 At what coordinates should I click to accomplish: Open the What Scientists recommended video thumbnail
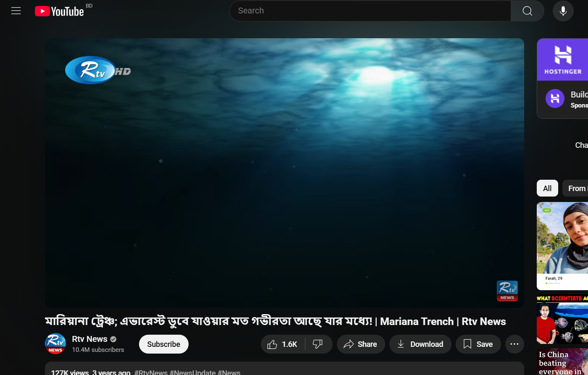click(x=562, y=320)
